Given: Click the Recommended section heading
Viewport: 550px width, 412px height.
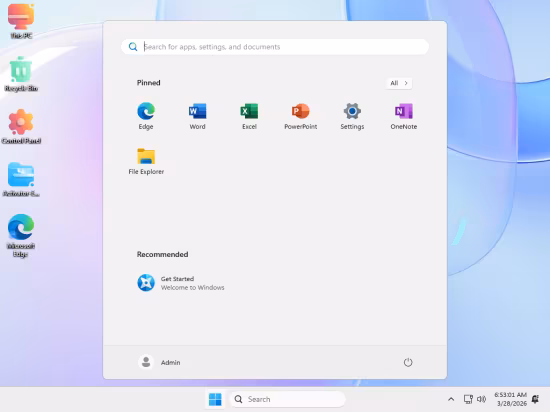Looking at the screenshot, I should tap(162, 254).
